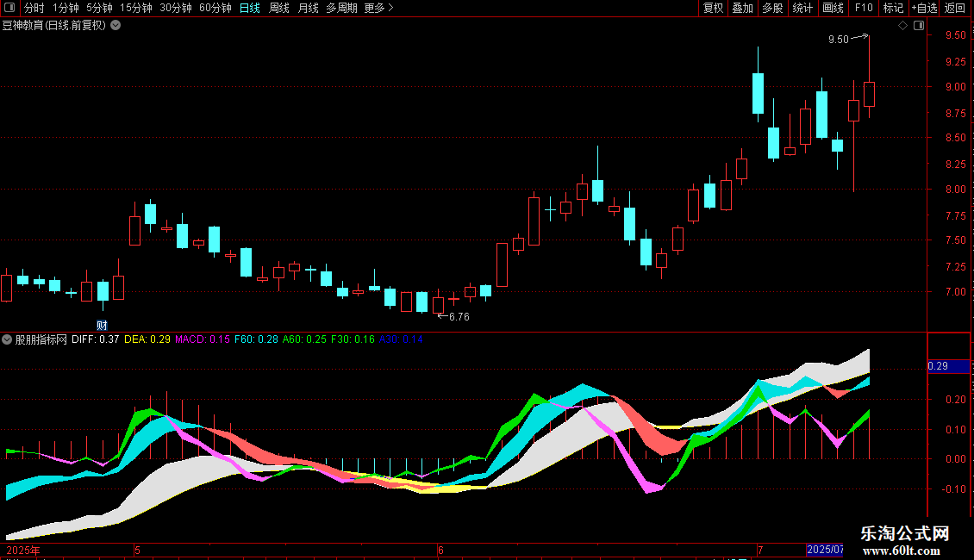Click the 9.00 price axis label
This screenshot has height=560, width=974.
coord(955,88)
